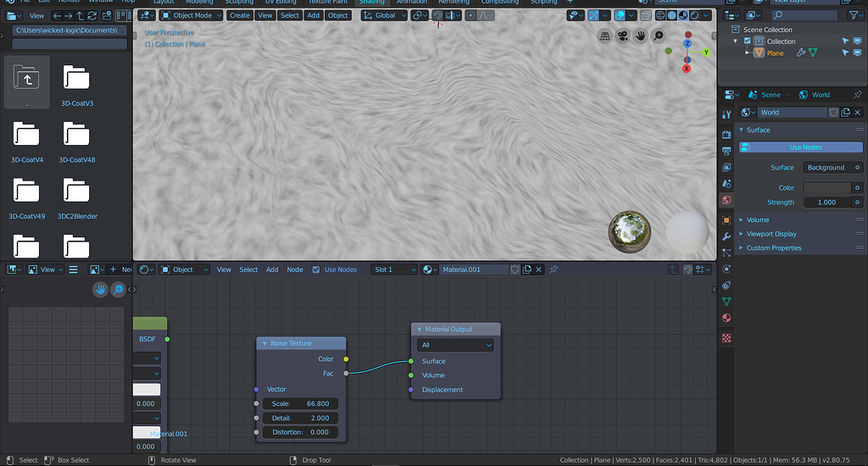Expand the Volume panel
This screenshot has height=466, width=868.
click(741, 219)
